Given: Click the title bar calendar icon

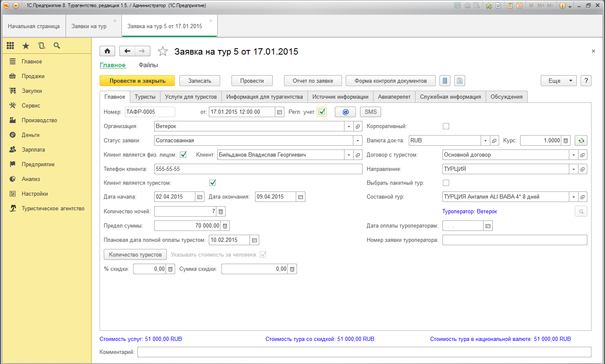Looking at the screenshot, I should (x=520, y=5).
